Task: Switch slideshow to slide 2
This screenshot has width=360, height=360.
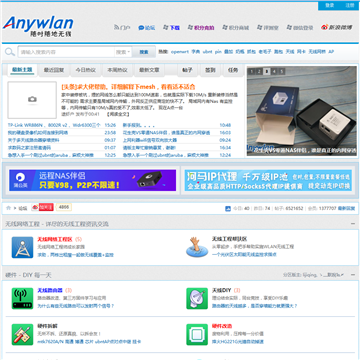Action: tap(259, 71)
